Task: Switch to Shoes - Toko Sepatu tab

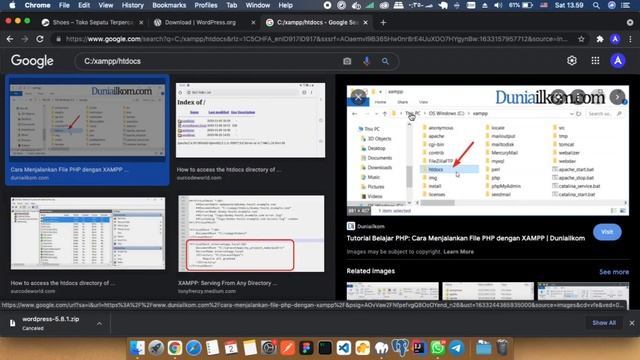Action: [93, 22]
